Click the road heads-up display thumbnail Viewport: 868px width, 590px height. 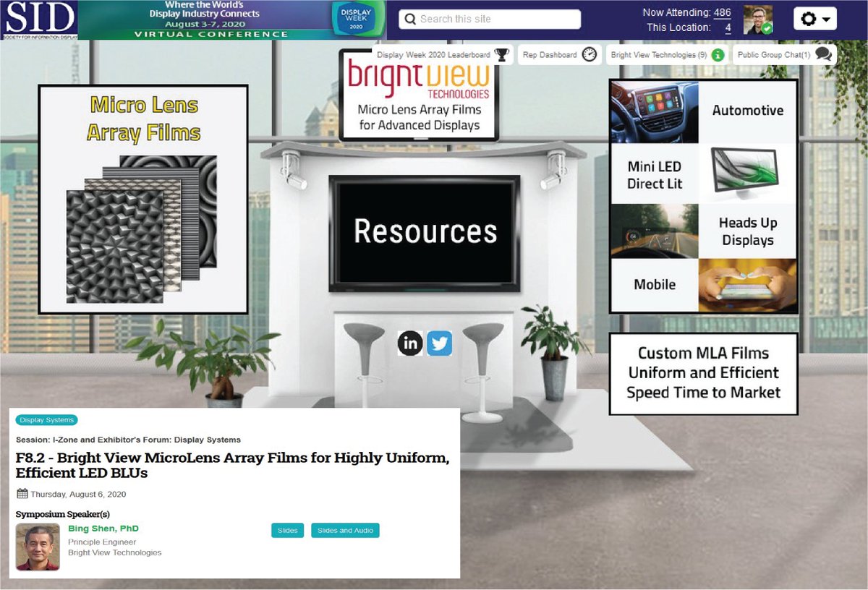(655, 231)
